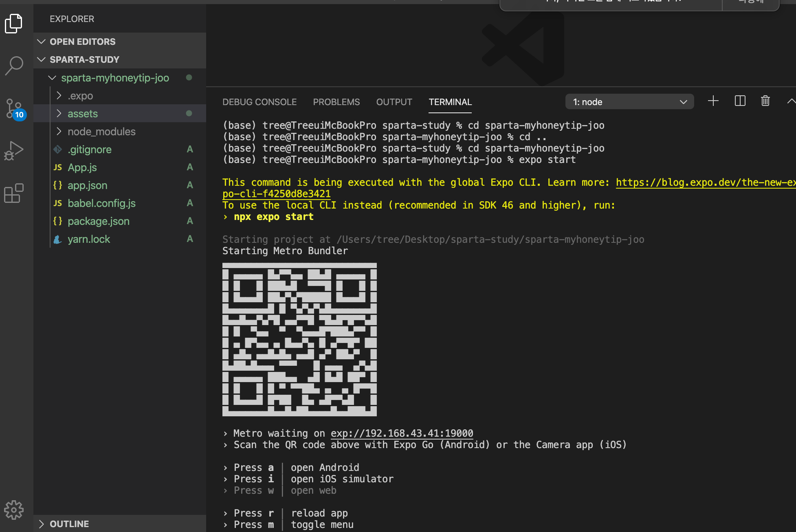Click the 'Press m' toggle menu line
Viewport: 796px width, 532px height.
(x=288, y=525)
